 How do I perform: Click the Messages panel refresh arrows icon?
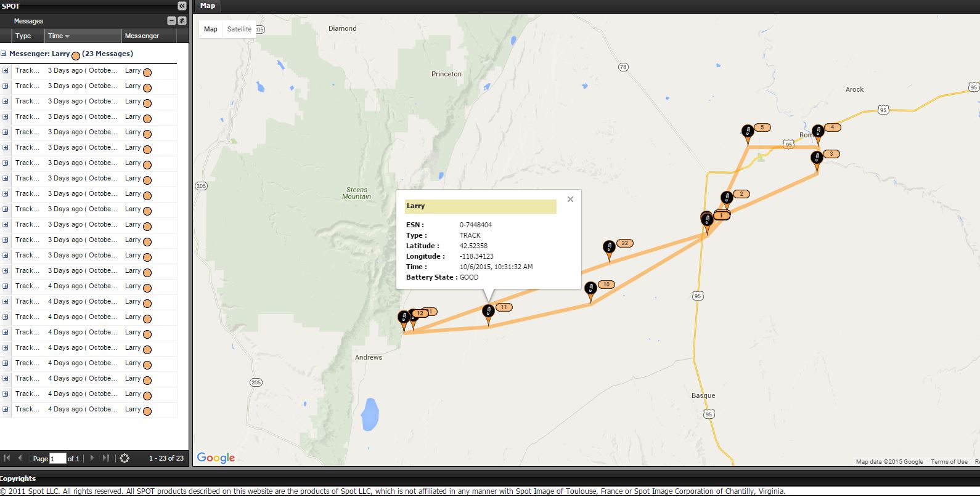coord(182,21)
